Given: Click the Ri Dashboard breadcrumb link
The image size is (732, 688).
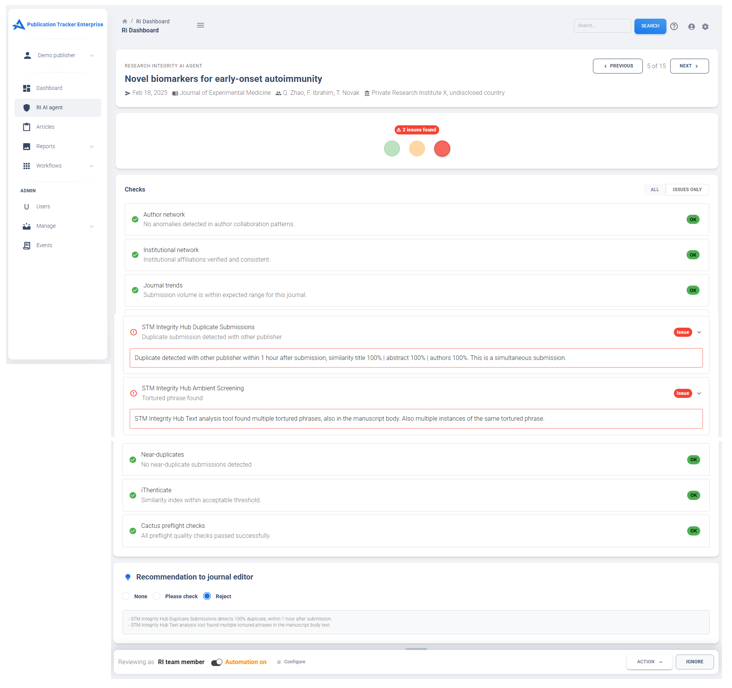Looking at the screenshot, I should point(153,21).
